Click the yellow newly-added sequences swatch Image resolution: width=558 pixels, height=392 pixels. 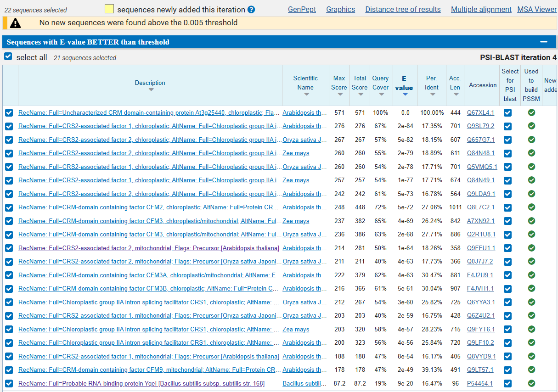(x=109, y=9)
